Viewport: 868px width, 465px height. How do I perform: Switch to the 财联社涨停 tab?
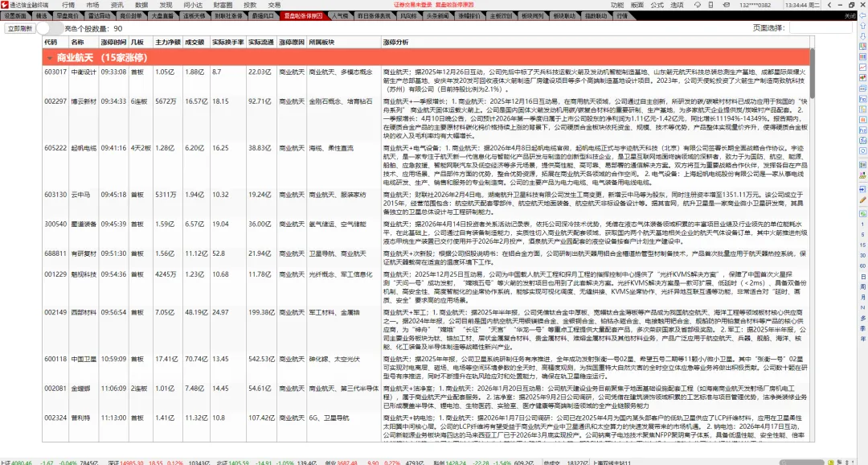228,16
